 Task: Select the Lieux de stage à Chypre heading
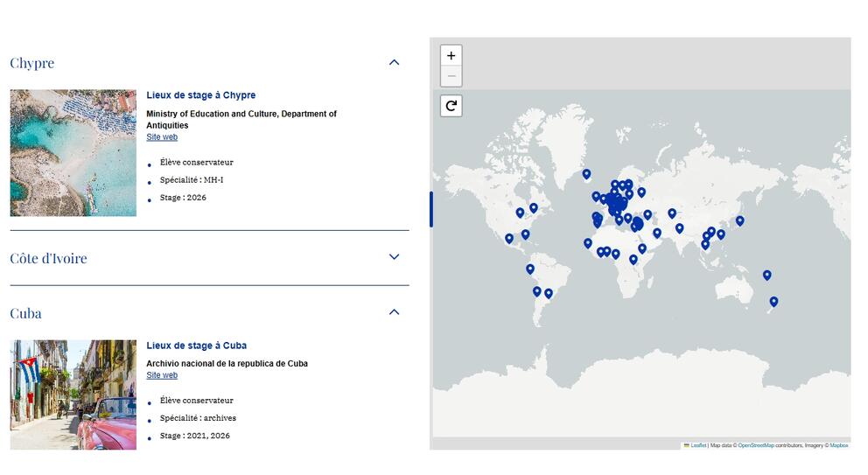point(201,95)
